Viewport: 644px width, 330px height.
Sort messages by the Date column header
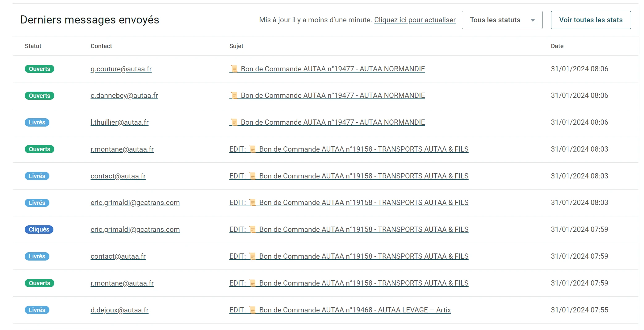pyautogui.click(x=557, y=46)
